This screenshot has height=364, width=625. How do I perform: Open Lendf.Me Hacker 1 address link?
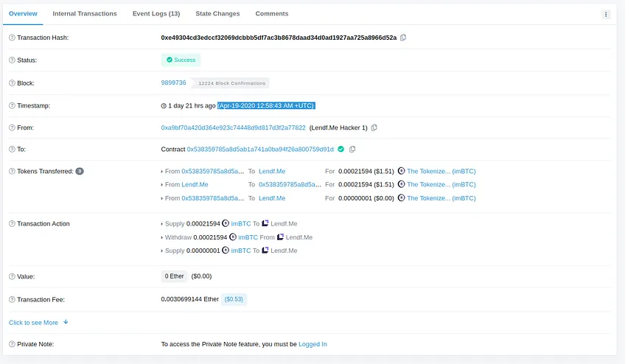233,127
